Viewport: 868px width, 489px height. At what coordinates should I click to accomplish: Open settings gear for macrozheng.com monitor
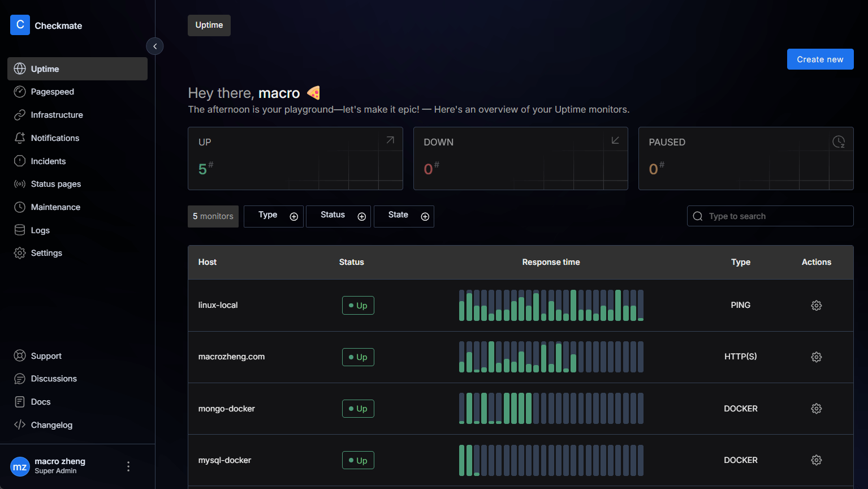pyautogui.click(x=816, y=357)
